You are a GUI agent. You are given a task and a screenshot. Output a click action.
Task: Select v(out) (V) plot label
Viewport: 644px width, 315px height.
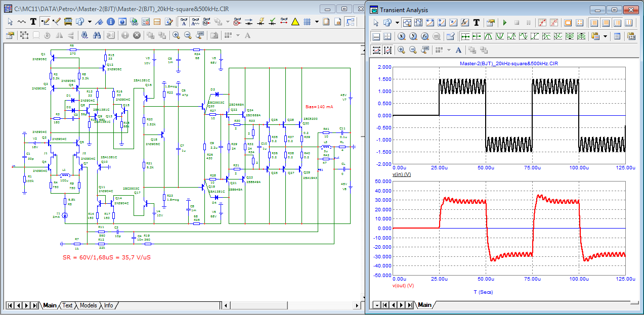pos(403,286)
